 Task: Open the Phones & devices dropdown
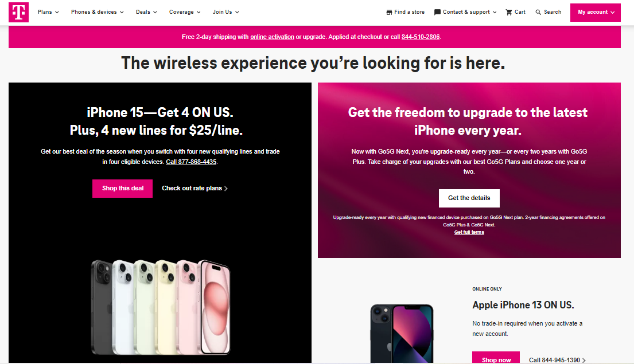point(98,11)
